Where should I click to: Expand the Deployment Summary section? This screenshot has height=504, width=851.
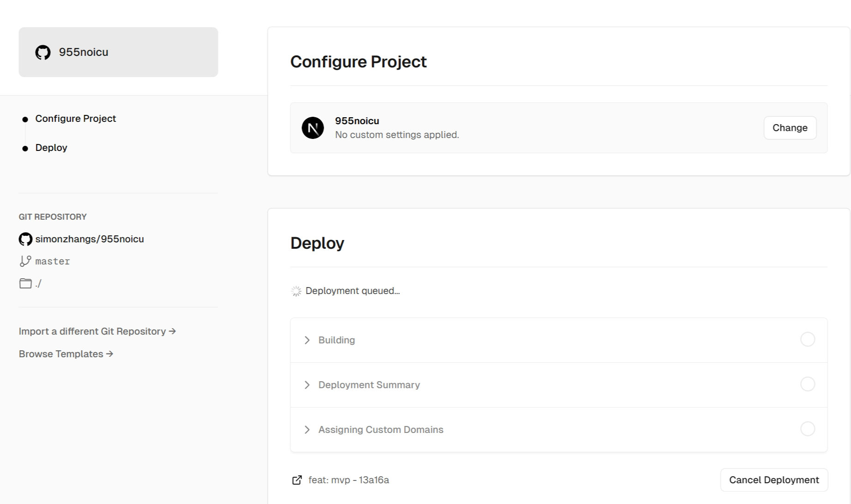point(307,384)
